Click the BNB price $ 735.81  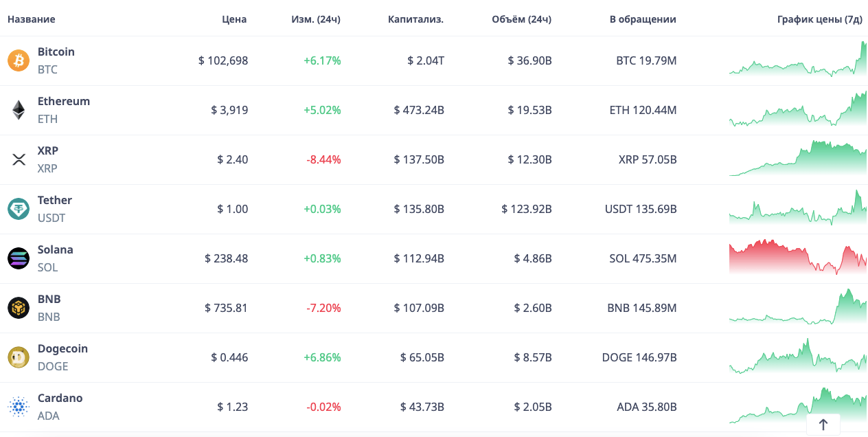point(227,308)
